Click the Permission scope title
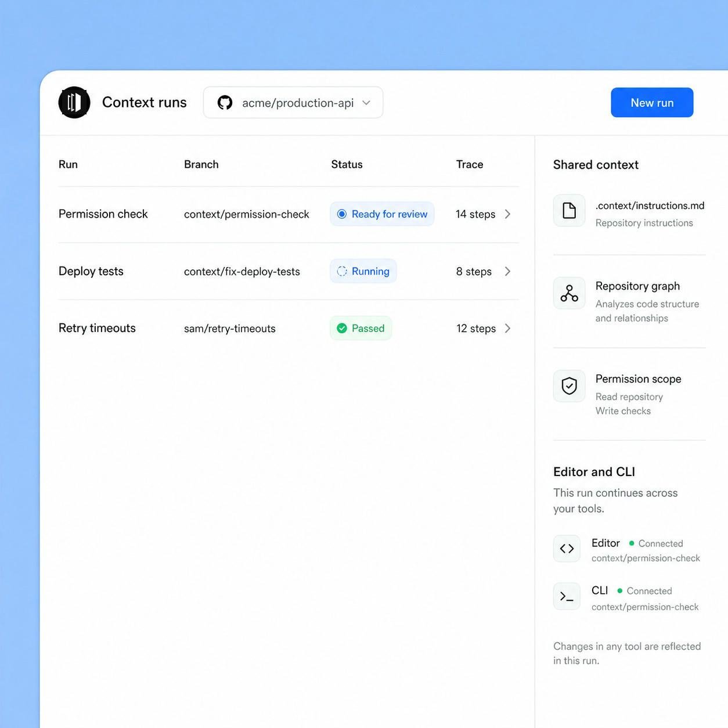This screenshot has height=728, width=728. click(639, 379)
